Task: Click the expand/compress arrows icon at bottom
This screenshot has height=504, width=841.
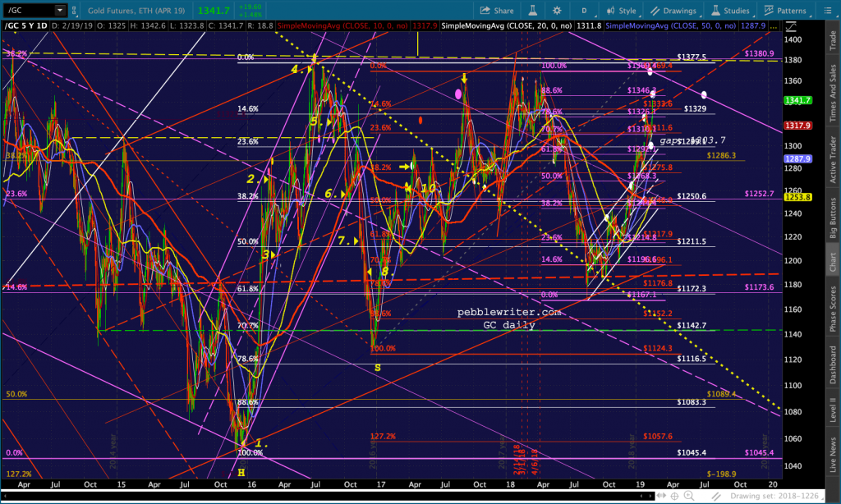Action: pos(660,496)
